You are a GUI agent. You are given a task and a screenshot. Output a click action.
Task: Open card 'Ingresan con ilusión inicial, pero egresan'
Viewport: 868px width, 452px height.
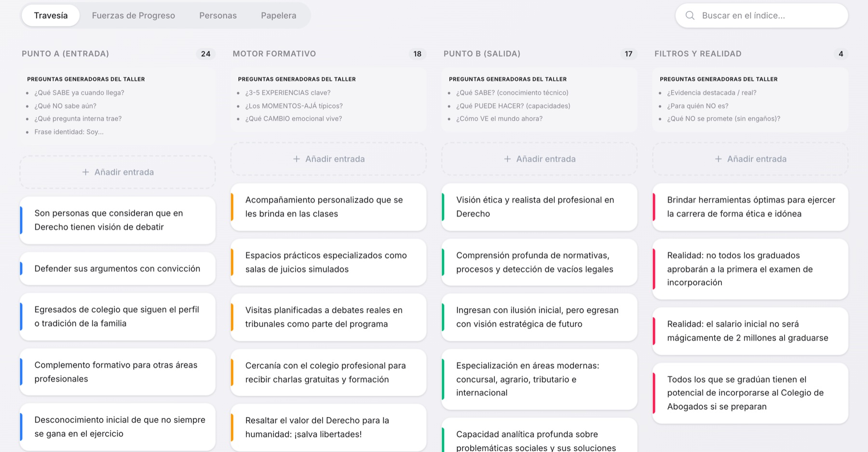539,317
